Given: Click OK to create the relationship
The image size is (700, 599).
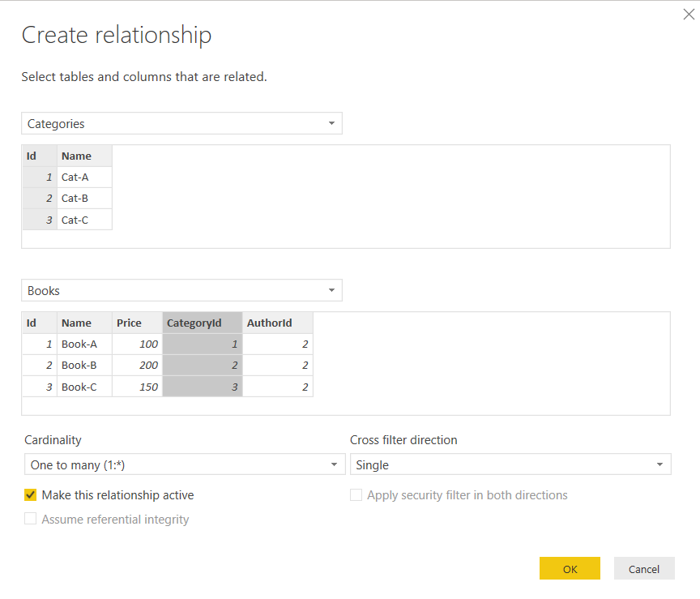Looking at the screenshot, I should point(570,568).
